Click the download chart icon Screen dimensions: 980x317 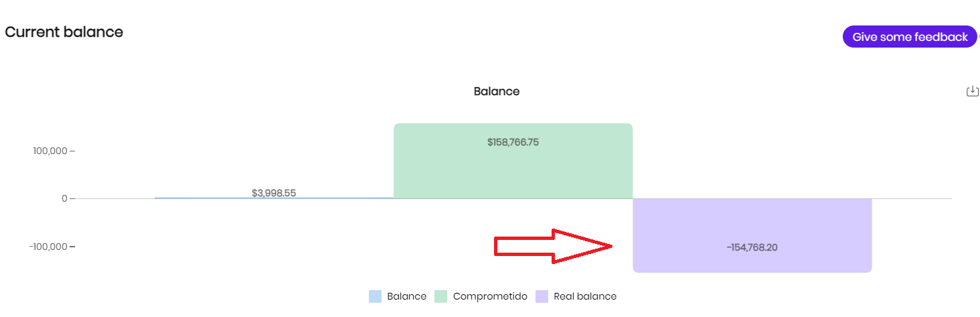(x=972, y=91)
